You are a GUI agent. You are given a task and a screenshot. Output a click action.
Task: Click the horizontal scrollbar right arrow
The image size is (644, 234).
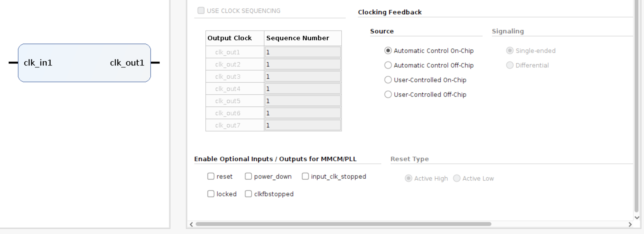630,224
